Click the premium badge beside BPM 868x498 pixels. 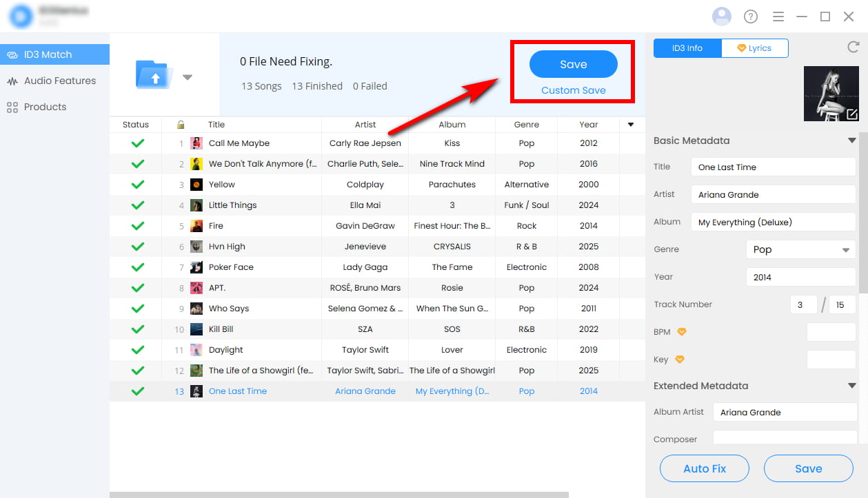pyautogui.click(x=682, y=332)
